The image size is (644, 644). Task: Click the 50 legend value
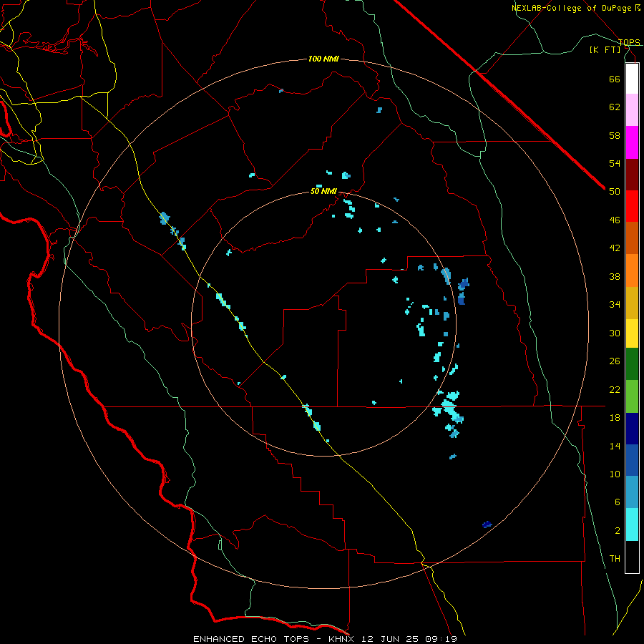615,192
